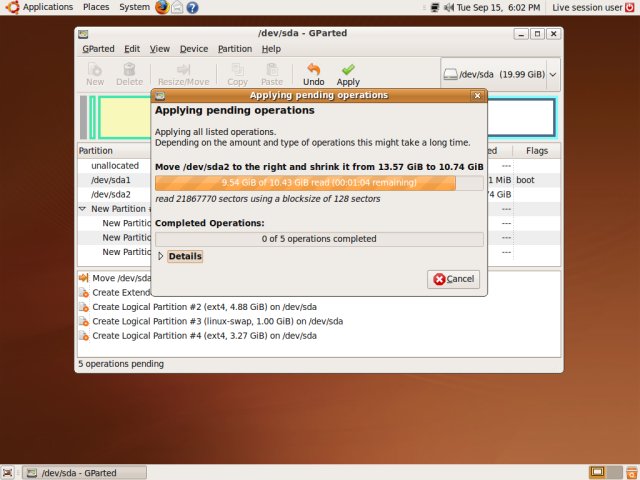Click the Copy toolbar icon
640x480 pixels.
click(238, 69)
